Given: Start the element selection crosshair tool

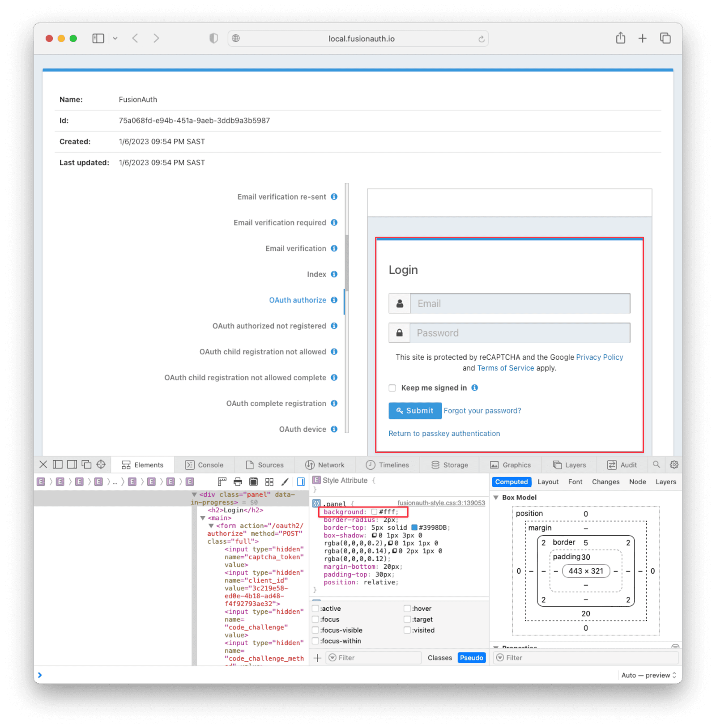Looking at the screenshot, I should pyautogui.click(x=101, y=464).
